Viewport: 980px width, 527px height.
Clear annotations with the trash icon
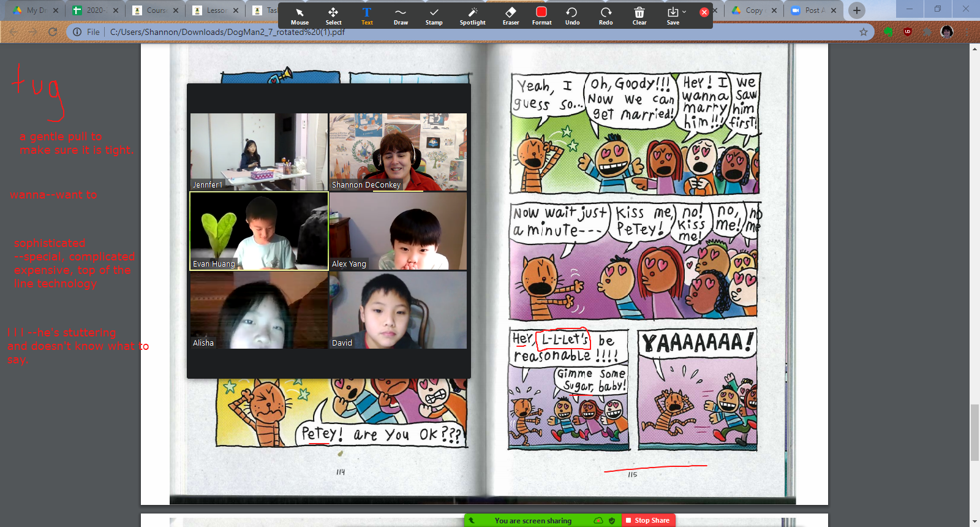tap(639, 16)
